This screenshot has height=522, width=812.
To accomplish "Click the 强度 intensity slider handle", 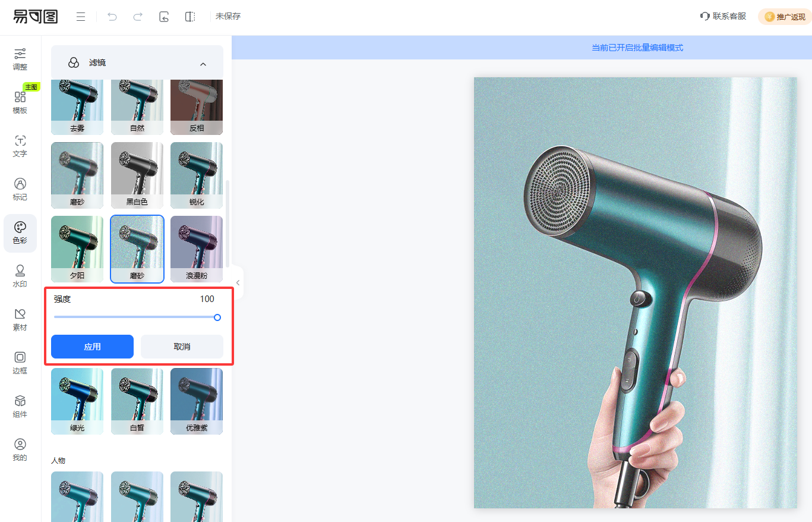I will (217, 317).
